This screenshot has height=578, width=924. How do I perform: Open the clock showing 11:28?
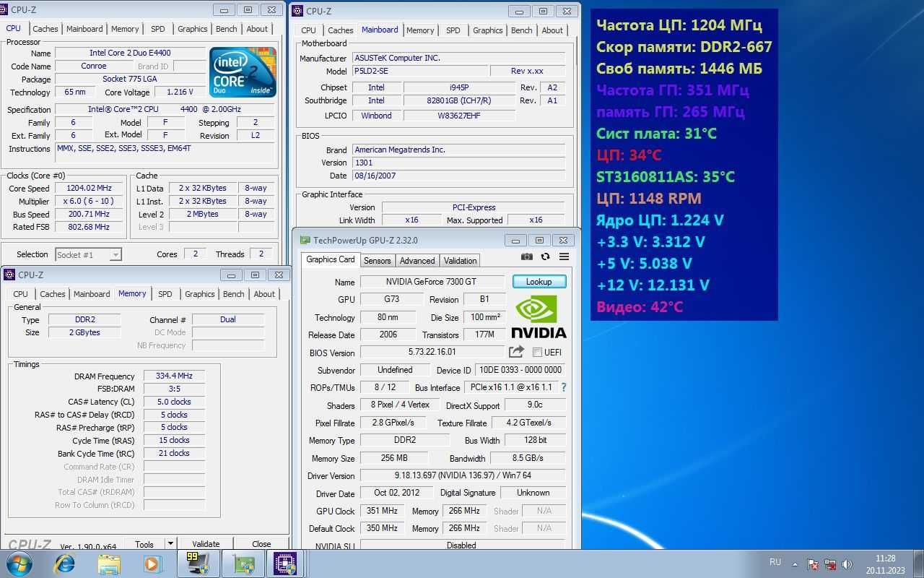(885, 558)
